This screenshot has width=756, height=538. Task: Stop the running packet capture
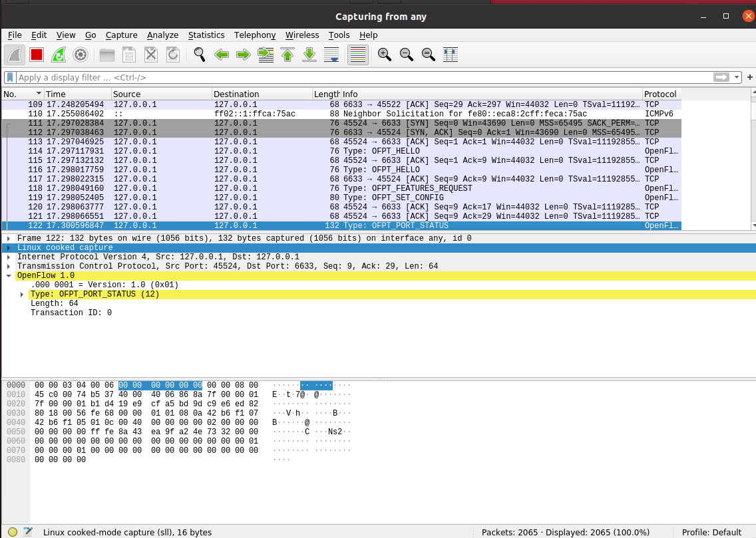coord(37,55)
